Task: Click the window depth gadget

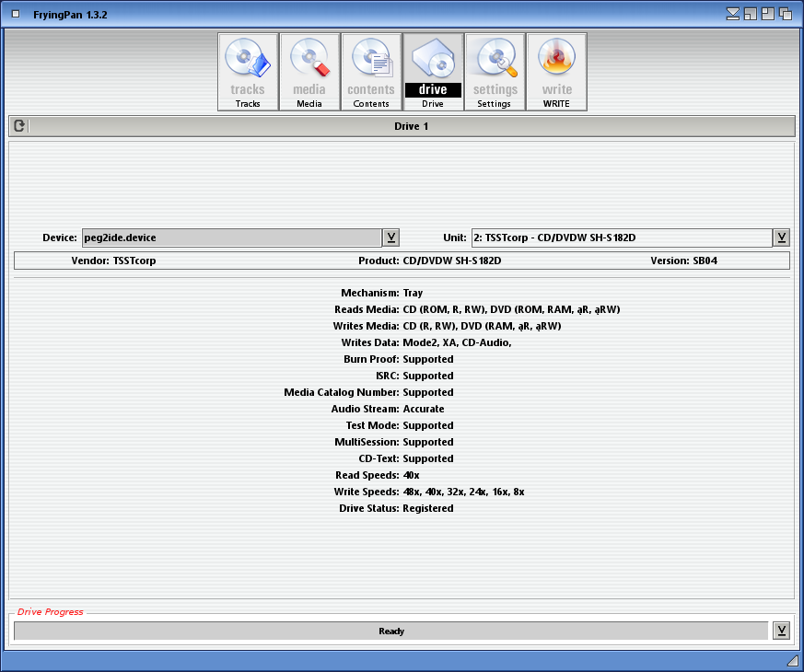Action: tap(787, 14)
